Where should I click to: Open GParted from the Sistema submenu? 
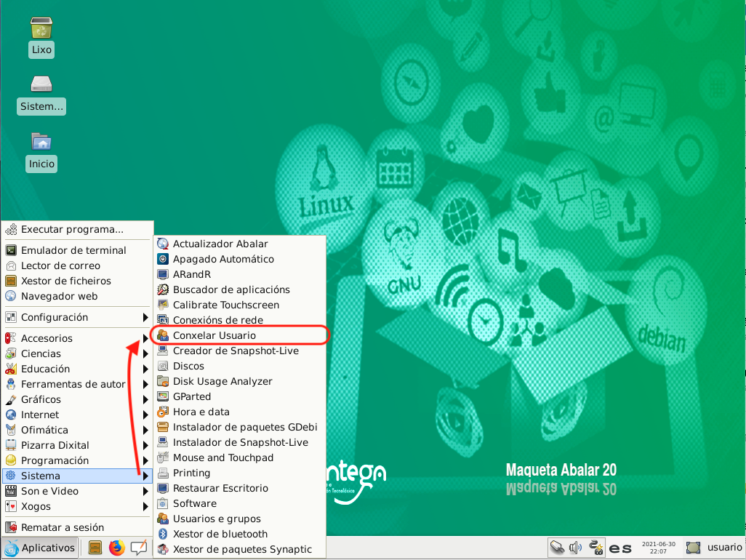click(x=192, y=396)
